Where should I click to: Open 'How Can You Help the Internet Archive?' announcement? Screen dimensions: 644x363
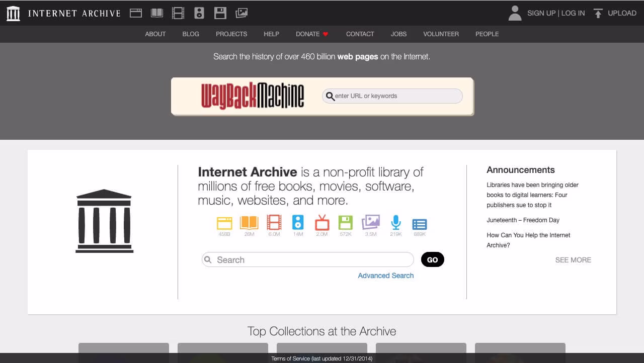click(x=528, y=240)
